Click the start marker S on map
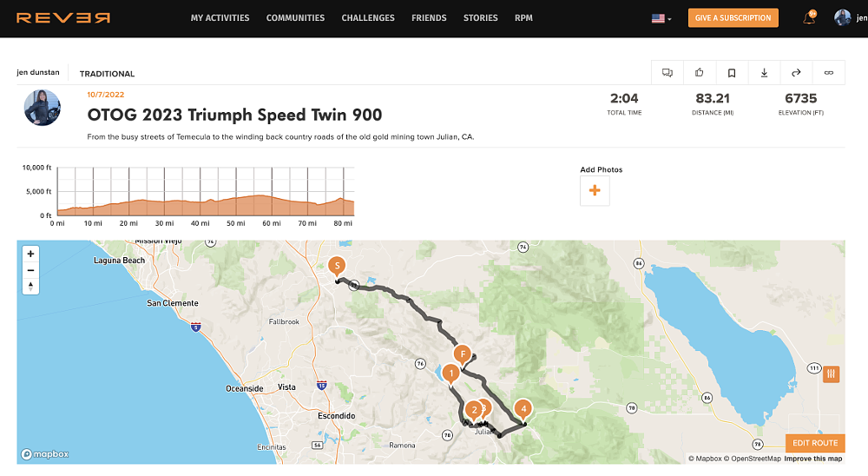Viewport: 868px width, 476px height. [337, 266]
